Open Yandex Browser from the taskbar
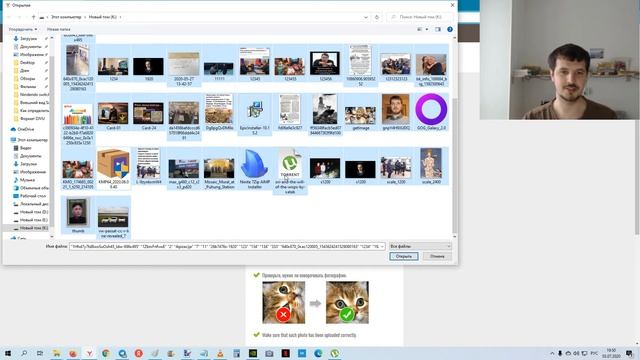 [89, 353]
